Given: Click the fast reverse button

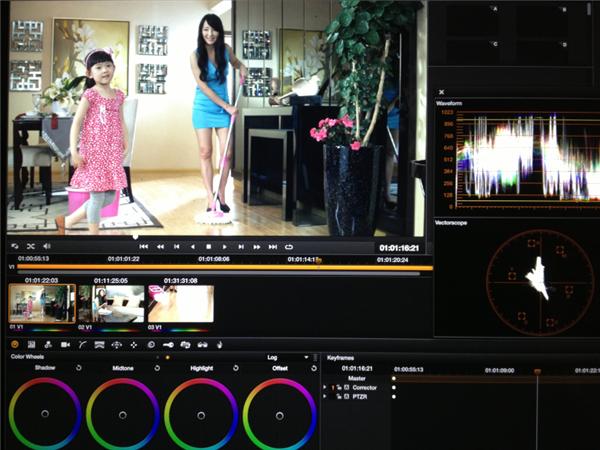Looking at the screenshot, I should pyautogui.click(x=160, y=247).
